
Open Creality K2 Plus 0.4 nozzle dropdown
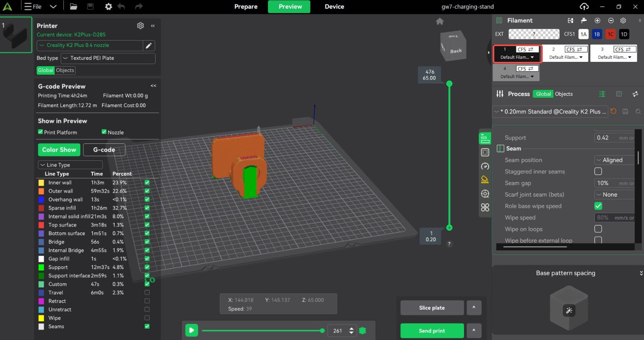(90, 46)
